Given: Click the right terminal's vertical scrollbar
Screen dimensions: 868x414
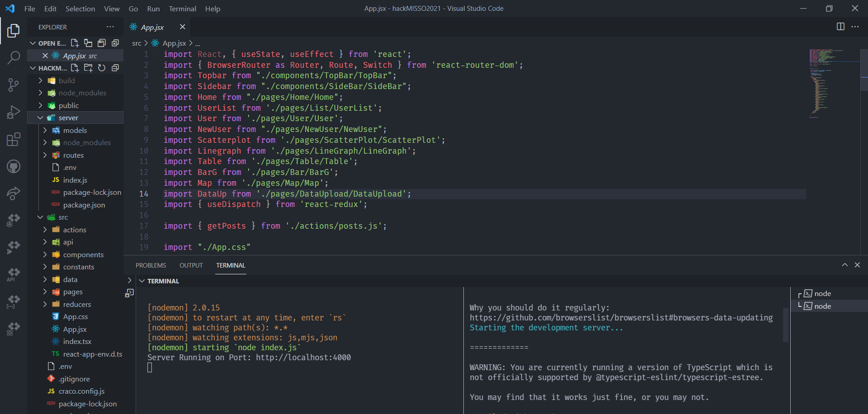Looking at the screenshot, I should click(786, 325).
